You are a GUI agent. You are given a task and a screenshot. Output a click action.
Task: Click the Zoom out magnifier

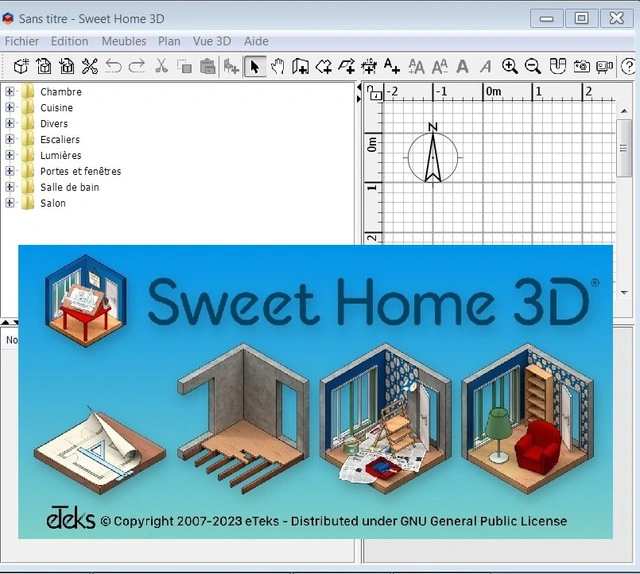(533, 66)
